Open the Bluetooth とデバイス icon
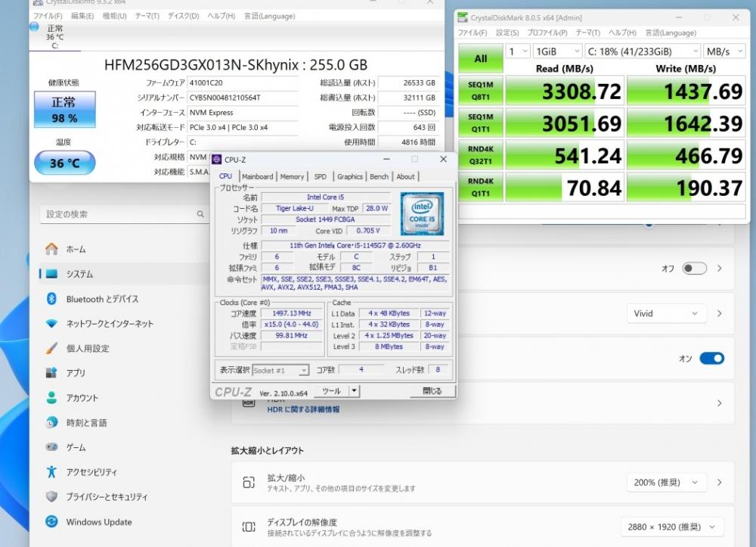Screen dimensions: 756x547 [51, 299]
